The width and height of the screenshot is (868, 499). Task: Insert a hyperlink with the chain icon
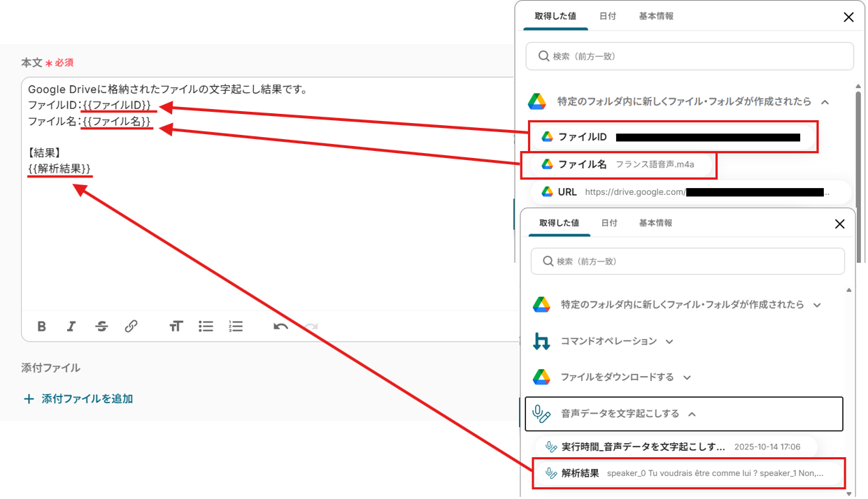131,326
